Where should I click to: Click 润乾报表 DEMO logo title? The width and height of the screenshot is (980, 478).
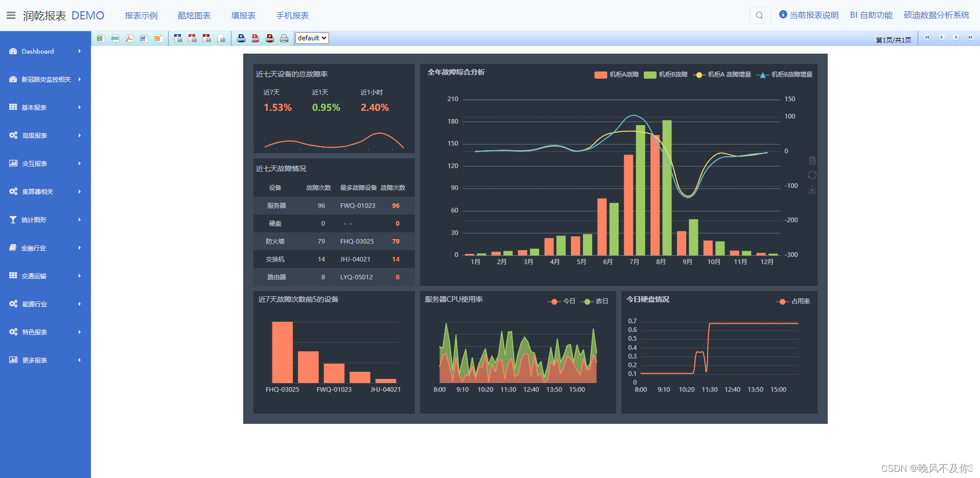pyautogui.click(x=63, y=16)
